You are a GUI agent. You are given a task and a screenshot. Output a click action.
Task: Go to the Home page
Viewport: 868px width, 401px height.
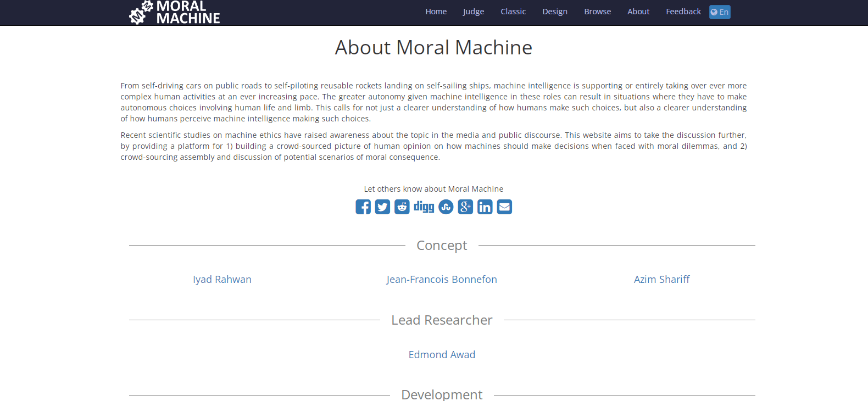(x=436, y=12)
